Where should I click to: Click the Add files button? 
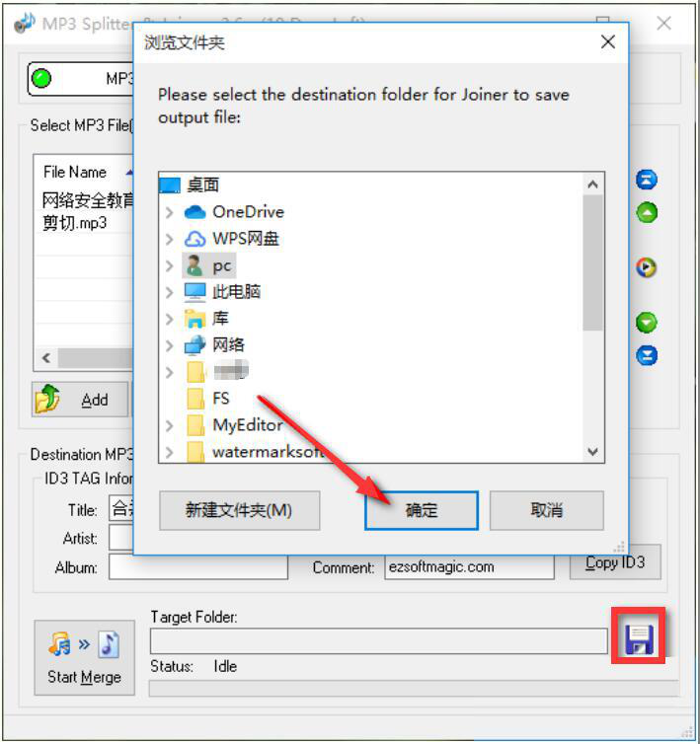80,400
